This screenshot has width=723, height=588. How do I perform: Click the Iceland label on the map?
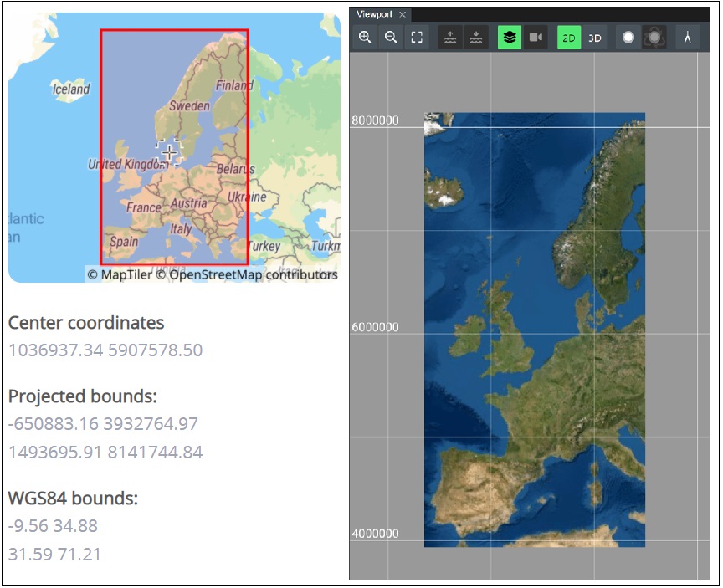(x=71, y=89)
